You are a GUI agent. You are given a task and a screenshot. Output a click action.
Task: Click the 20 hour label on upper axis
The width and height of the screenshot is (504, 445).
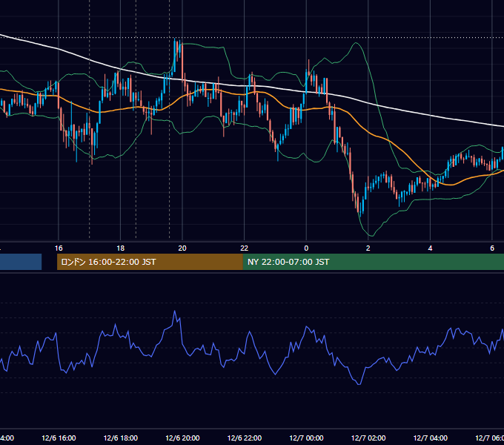[182, 248]
